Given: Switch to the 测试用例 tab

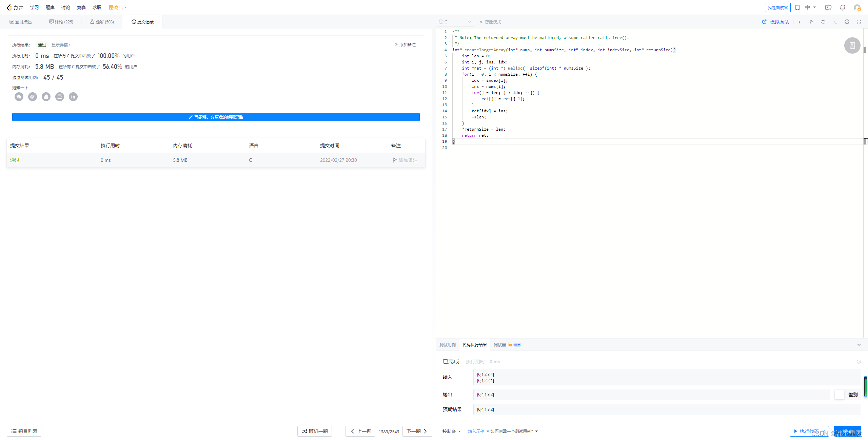Looking at the screenshot, I should [x=447, y=345].
